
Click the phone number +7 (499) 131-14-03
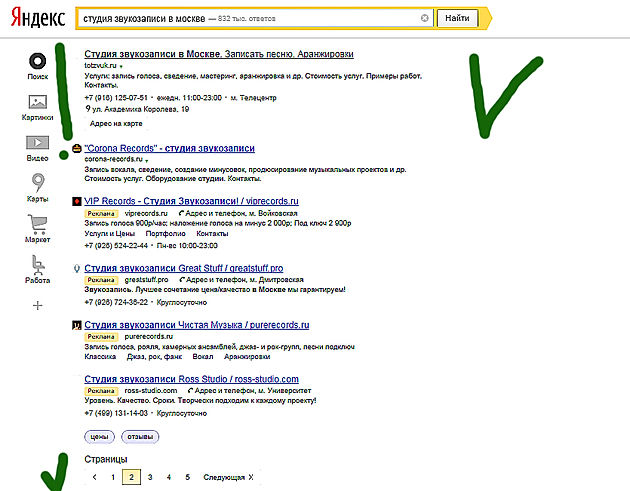(116, 413)
